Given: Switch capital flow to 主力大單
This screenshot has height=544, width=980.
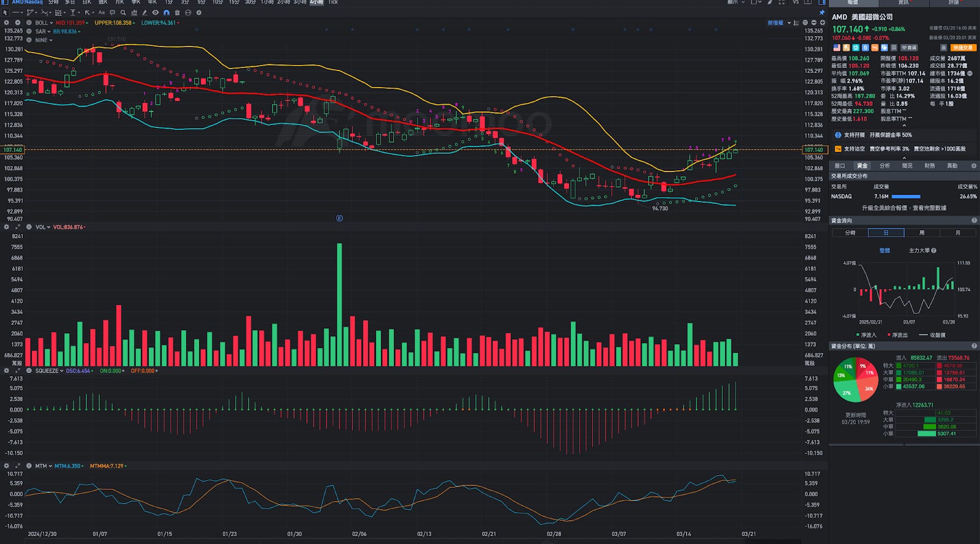Looking at the screenshot, I should pyautogui.click(x=919, y=251).
